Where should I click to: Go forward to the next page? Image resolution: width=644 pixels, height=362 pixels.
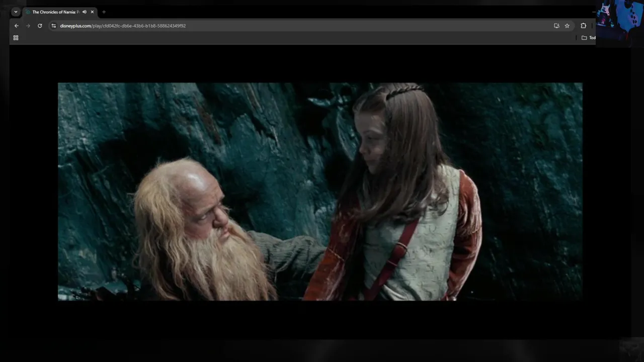click(28, 26)
